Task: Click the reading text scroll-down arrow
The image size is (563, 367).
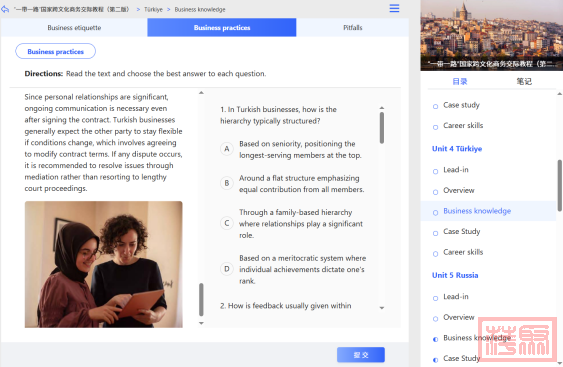Action: click(x=201, y=323)
